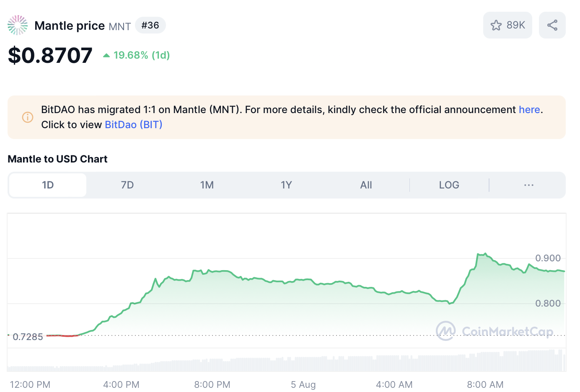Open the three-dots more chart options
This screenshot has width=580, height=392.
pyautogui.click(x=529, y=185)
